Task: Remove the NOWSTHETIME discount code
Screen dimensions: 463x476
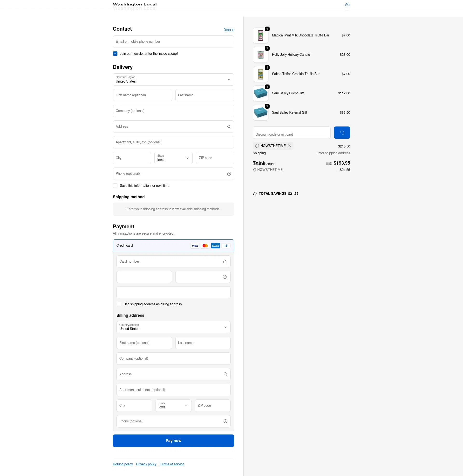Action: point(290,146)
